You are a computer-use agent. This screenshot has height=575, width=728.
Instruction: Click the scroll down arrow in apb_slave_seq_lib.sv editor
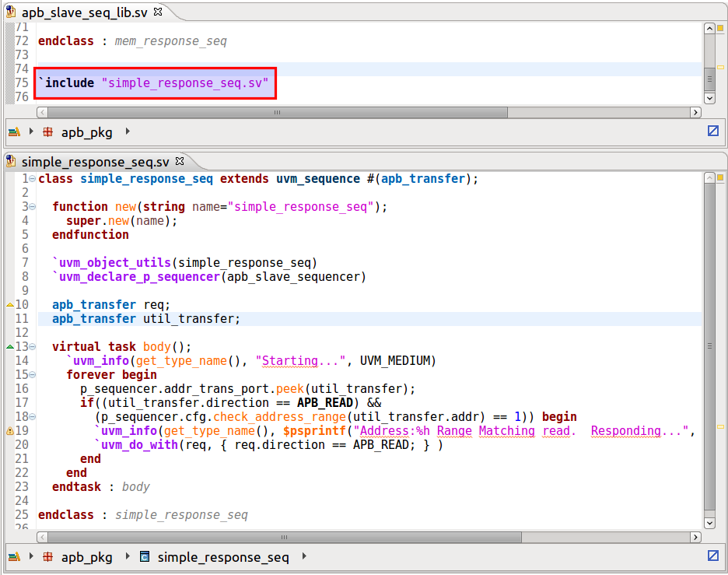click(x=709, y=98)
